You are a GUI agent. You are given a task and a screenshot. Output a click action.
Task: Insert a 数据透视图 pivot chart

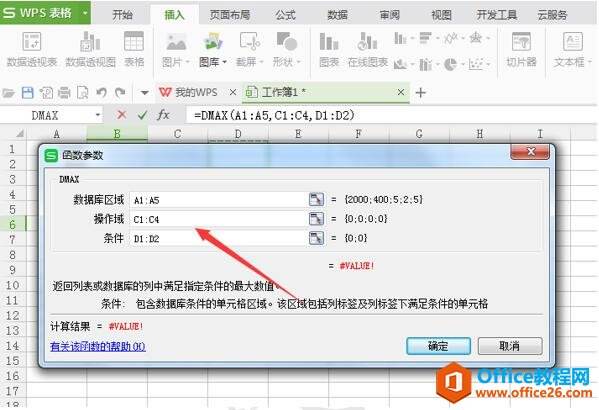point(91,49)
